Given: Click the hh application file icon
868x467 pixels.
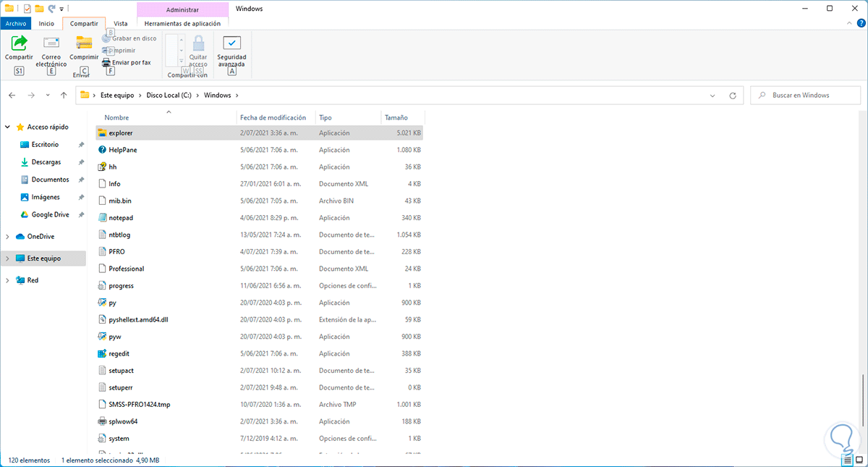Looking at the screenshot, I should [102, 167].
